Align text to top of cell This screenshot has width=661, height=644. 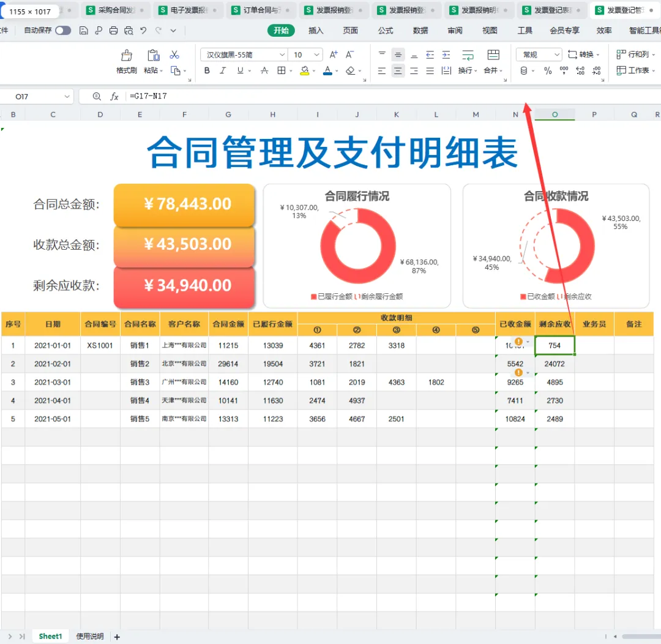[x=382, y=55]
